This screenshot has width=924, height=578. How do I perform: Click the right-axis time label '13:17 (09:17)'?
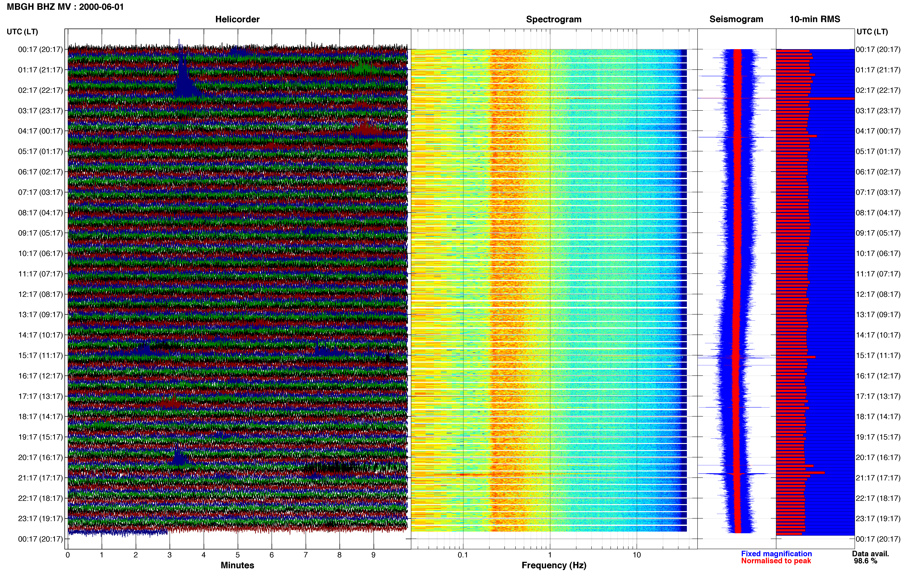(x=878, y=315)
